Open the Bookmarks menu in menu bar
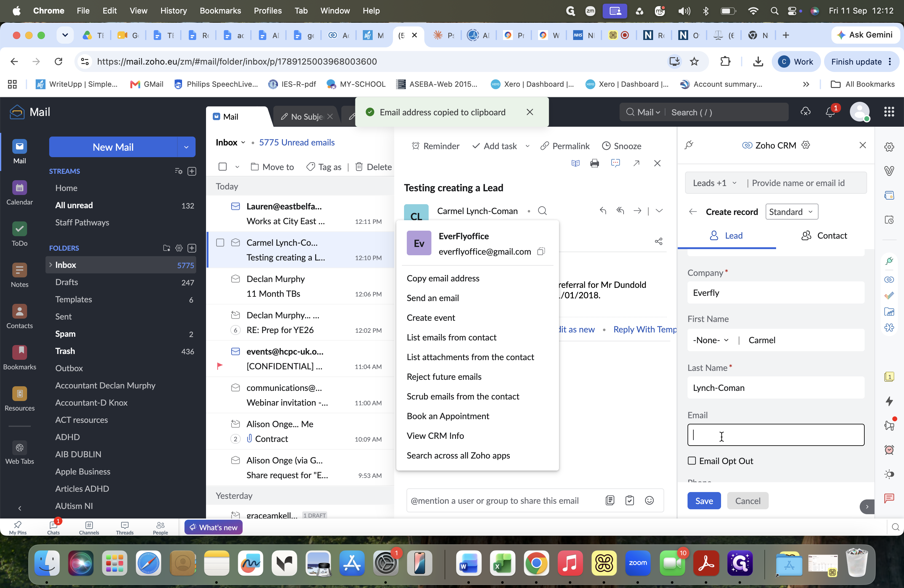 point(220,11)
